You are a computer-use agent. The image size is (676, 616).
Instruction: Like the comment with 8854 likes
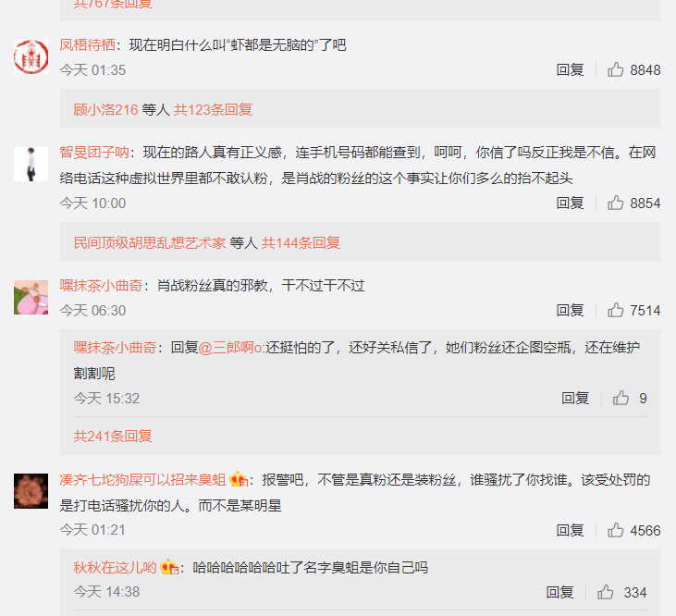pyautogui.click(x=615, y=203)
